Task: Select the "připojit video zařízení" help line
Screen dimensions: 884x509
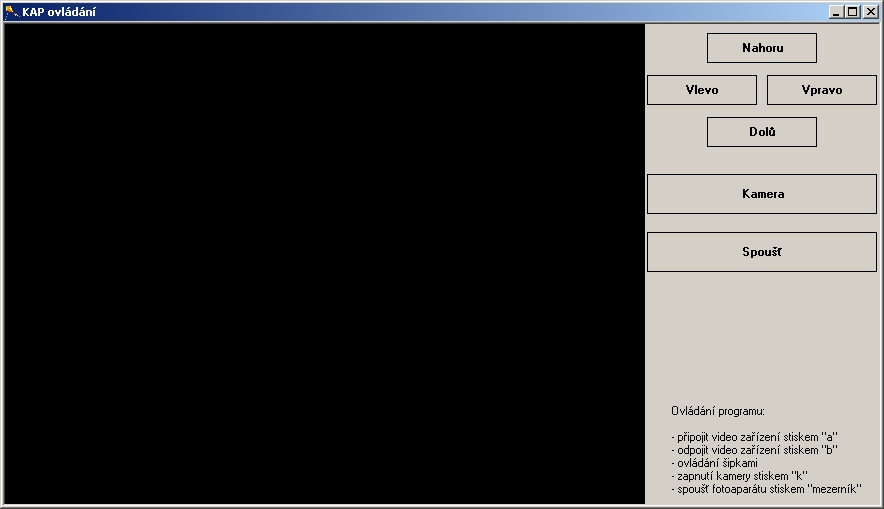Action: tap(754, 437)
